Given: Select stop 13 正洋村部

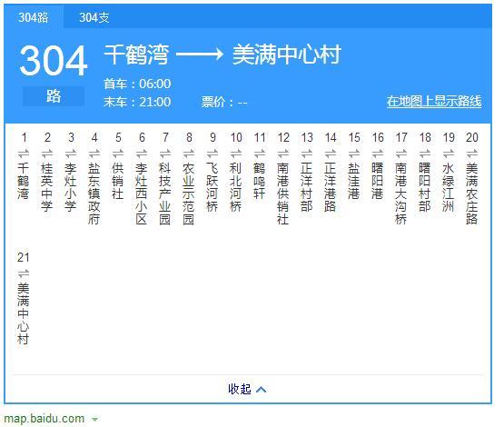Looking at the screenshot, I should point(307,187).
